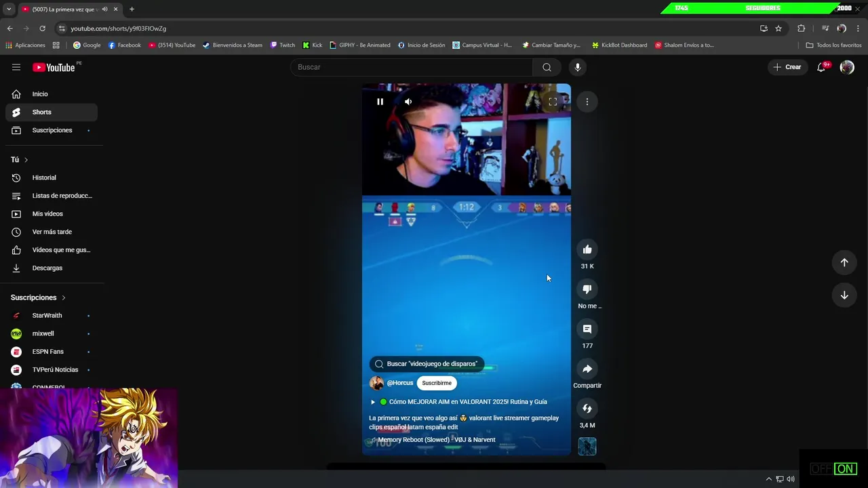Open the media controls icon in toolbar
Image resolution: width=868 pixels, height=488 pixels.
(x=825, y=28)
